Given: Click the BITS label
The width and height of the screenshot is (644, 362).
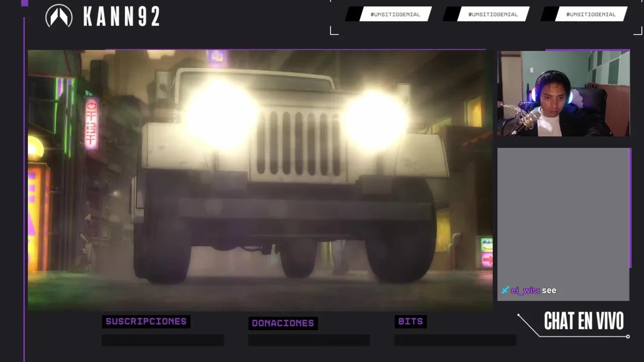Looking at the screenshot, I should coord(411,322).
